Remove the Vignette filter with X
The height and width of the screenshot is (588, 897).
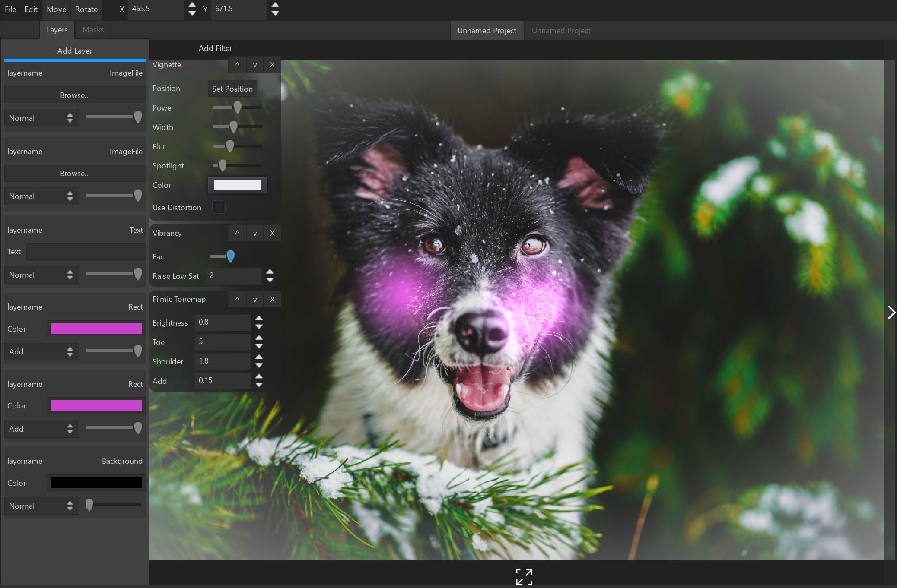click(272, 65)
